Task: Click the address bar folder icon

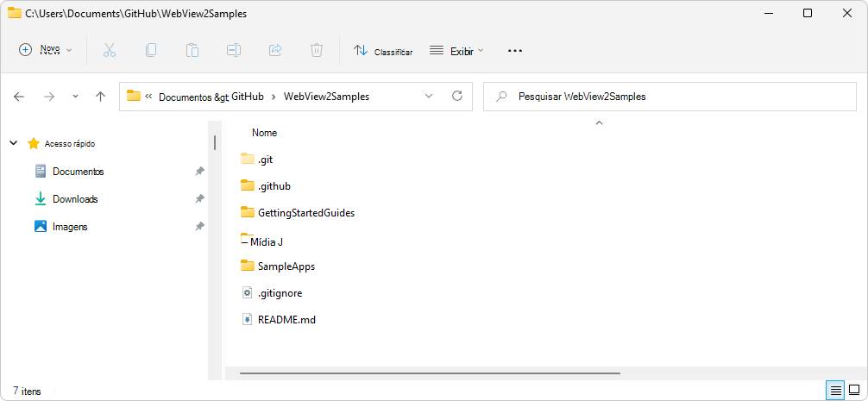Action: 134,96
